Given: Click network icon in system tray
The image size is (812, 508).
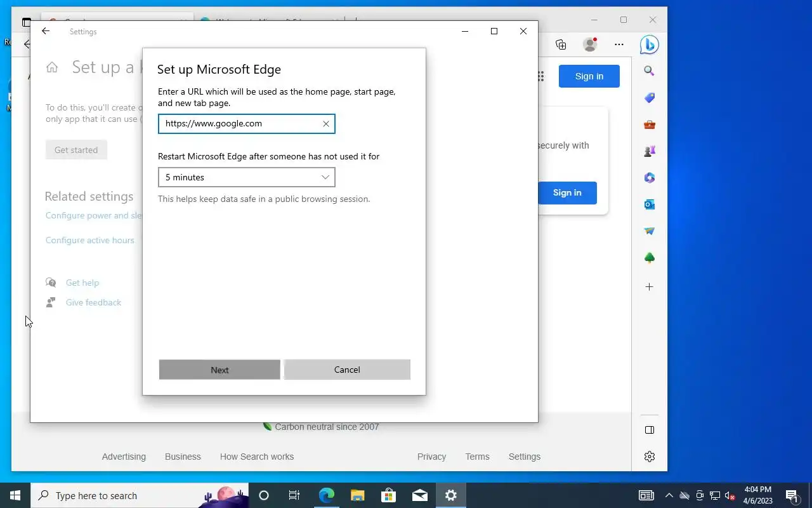Looking at the screenshot, I should pyautogui.click(x=715, y=495).
